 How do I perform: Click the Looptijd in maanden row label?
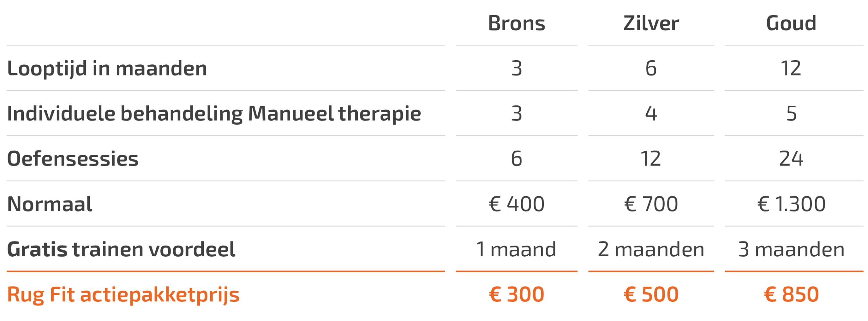(107, 68)
